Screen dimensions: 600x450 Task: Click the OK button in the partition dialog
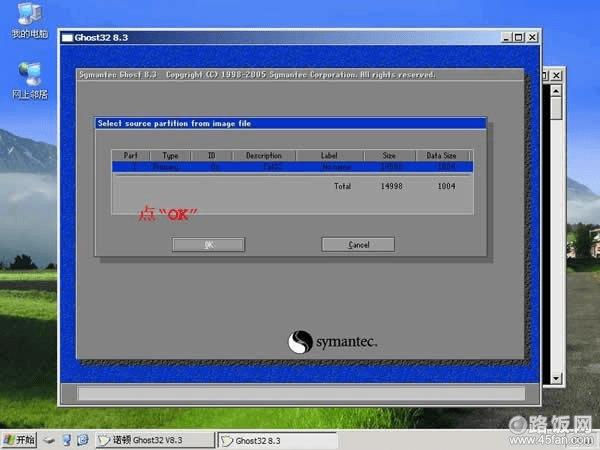point(209,245)
